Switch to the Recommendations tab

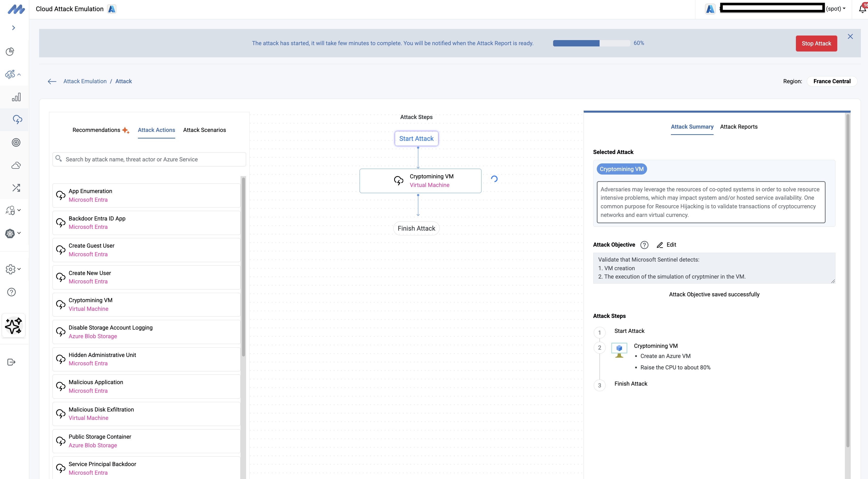[x=96, y=130]
